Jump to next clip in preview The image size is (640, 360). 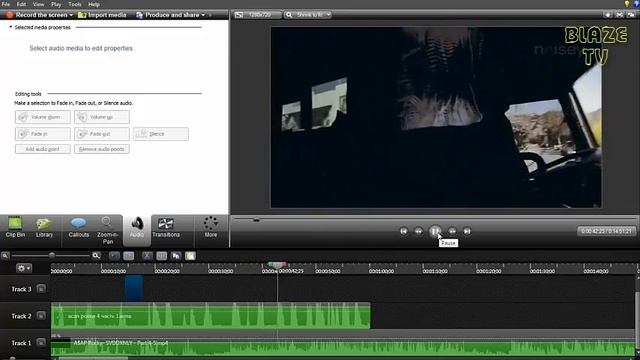click(x=467, y=231)
